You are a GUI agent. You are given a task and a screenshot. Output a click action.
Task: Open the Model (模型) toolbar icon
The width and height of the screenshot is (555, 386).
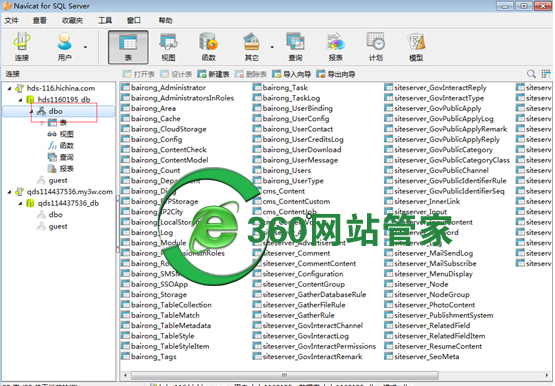pyautogui.click(x=416, y=47)
